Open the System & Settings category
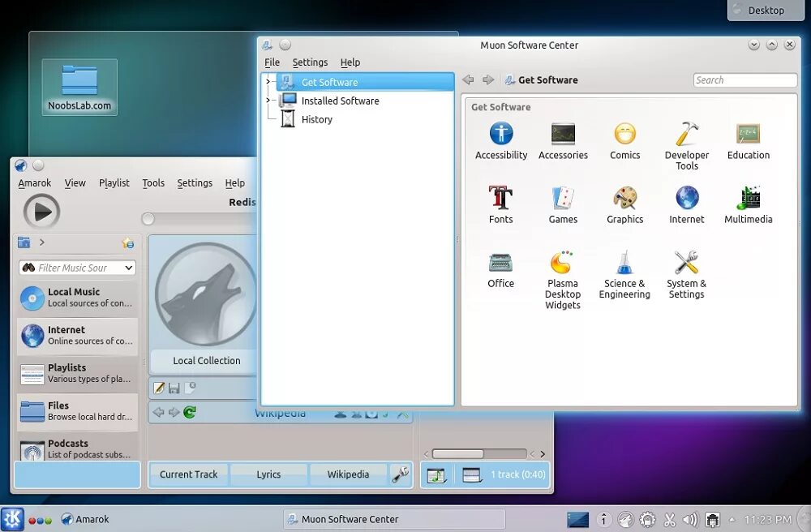The width and height of the screenshot is (811, 532). (x=686, y=275)
